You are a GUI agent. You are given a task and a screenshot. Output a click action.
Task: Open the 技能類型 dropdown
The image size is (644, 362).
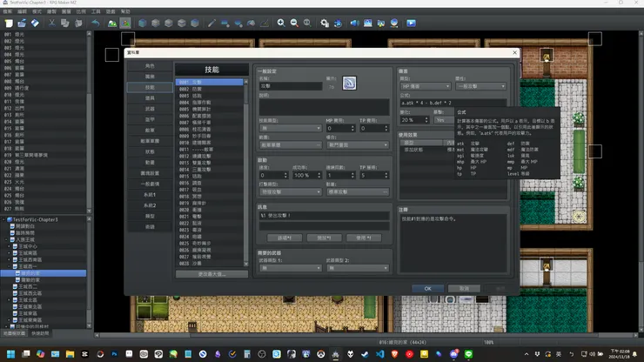click(291, 128)
